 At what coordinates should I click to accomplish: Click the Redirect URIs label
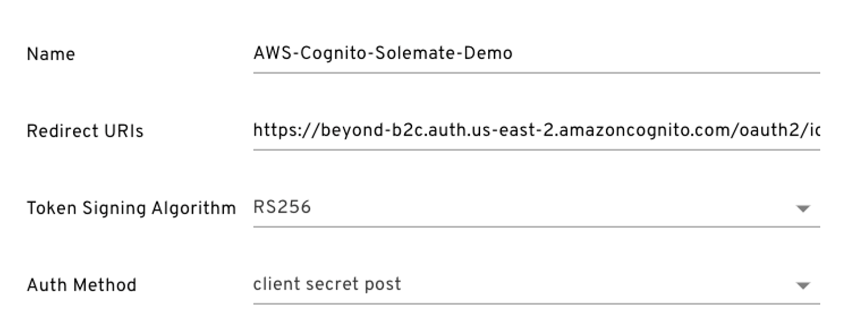85,131
